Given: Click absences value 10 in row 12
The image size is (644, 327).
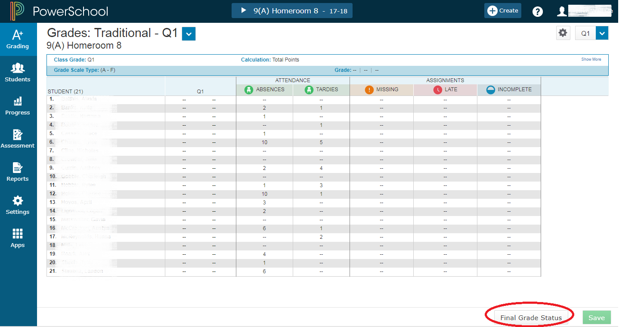Looking at the screenshot, I should pyautogui.click(x=264, y=194).
